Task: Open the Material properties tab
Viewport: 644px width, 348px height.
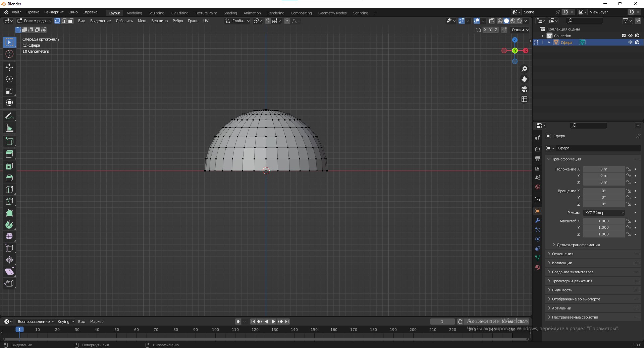Action: click(x=538, y=267)
